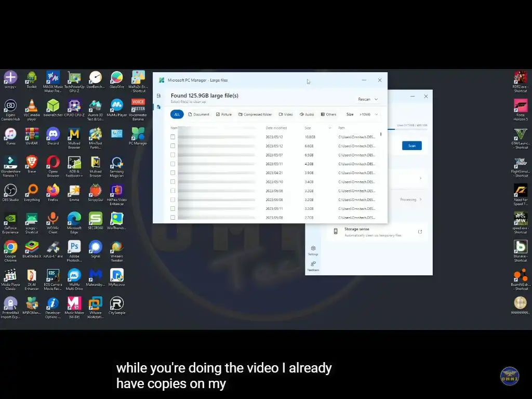Select the Microsoft Edge desktop icon

[x=74, y=223]
